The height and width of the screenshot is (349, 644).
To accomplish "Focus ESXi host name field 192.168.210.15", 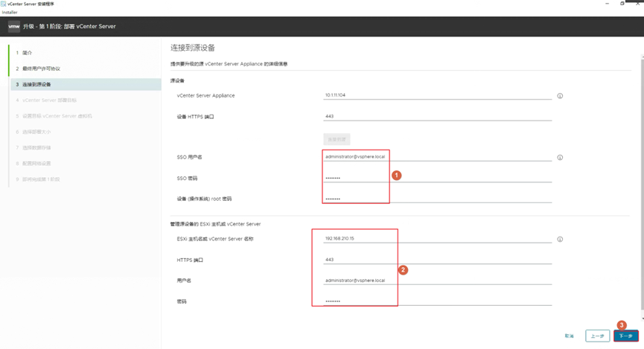I will coord(438,239).
